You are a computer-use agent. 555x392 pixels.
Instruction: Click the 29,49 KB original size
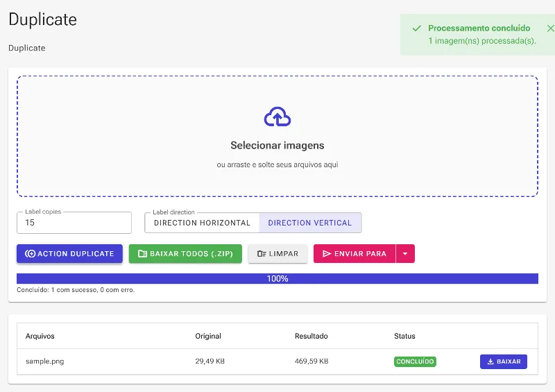click(x=210, y=361)
